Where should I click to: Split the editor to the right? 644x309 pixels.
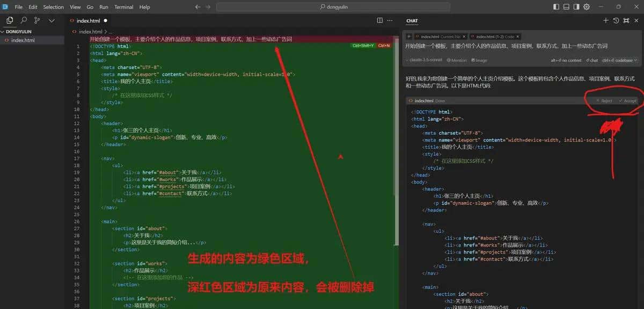pyautogui.click(x=380, y=20)
